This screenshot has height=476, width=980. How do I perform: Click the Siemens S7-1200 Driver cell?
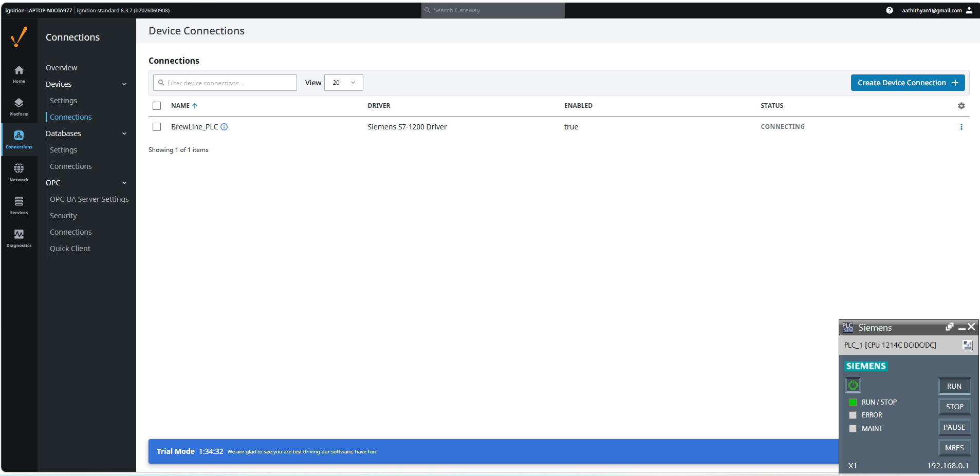[x=408, y=127]
